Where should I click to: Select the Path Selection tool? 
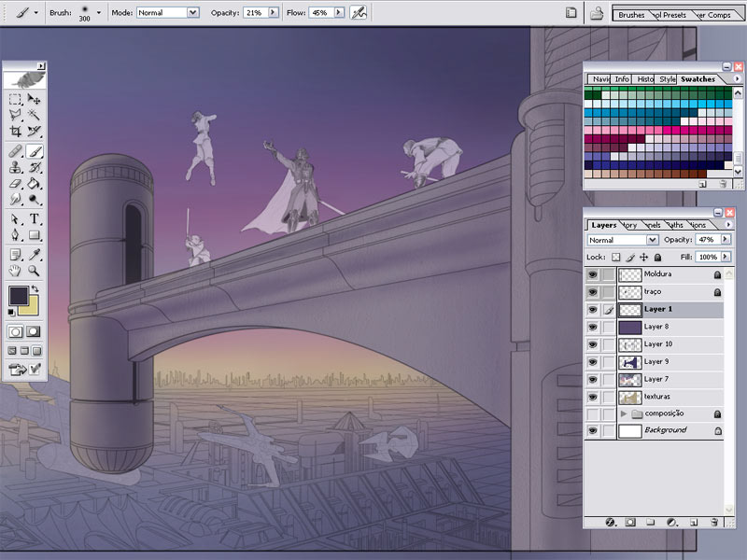pyautogui.click(x=15, y=219)
